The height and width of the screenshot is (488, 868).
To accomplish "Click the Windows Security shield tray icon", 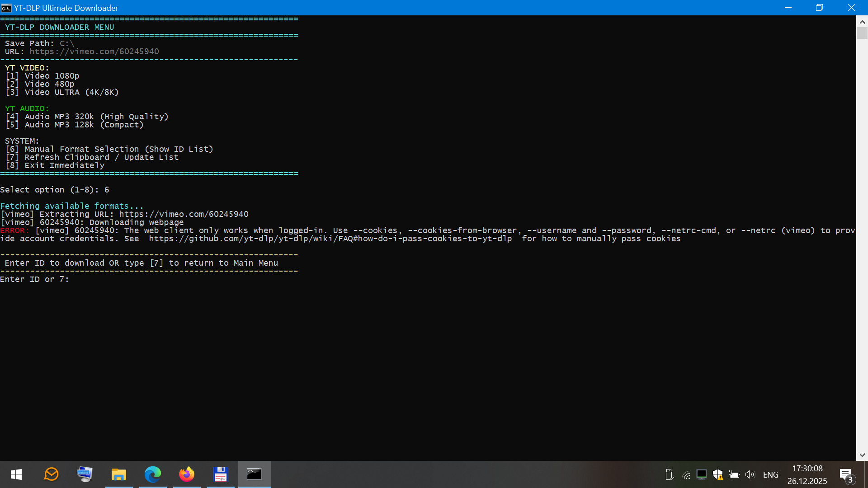I will point(717,474).
